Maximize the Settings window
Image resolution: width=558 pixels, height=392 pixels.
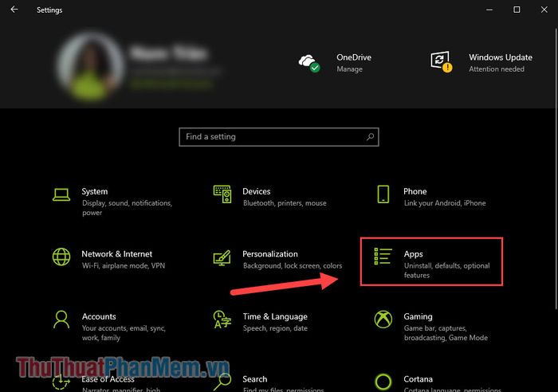click(x=517, y=10)
